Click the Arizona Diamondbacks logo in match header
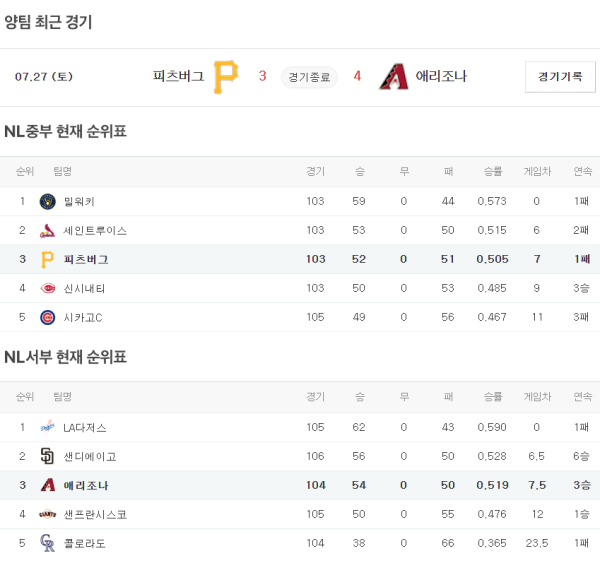 (x=393, y=76)
